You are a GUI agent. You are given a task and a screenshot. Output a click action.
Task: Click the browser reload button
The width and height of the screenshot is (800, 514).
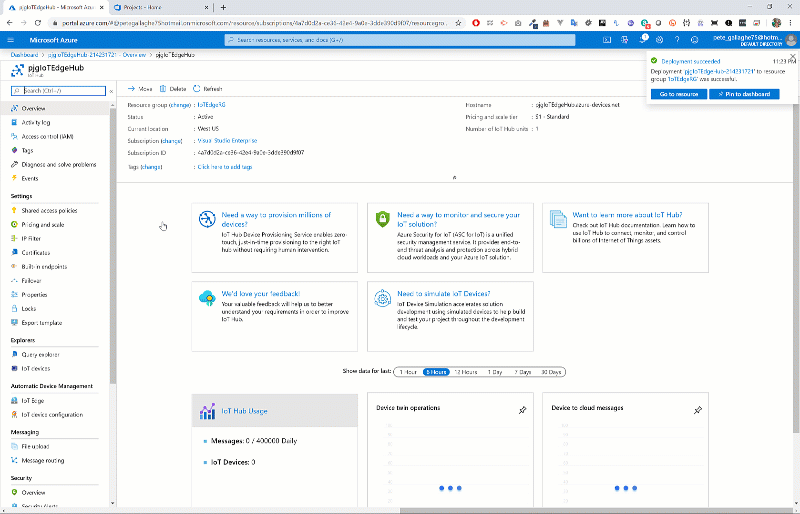pyautogui.click(x=38, y=22)
